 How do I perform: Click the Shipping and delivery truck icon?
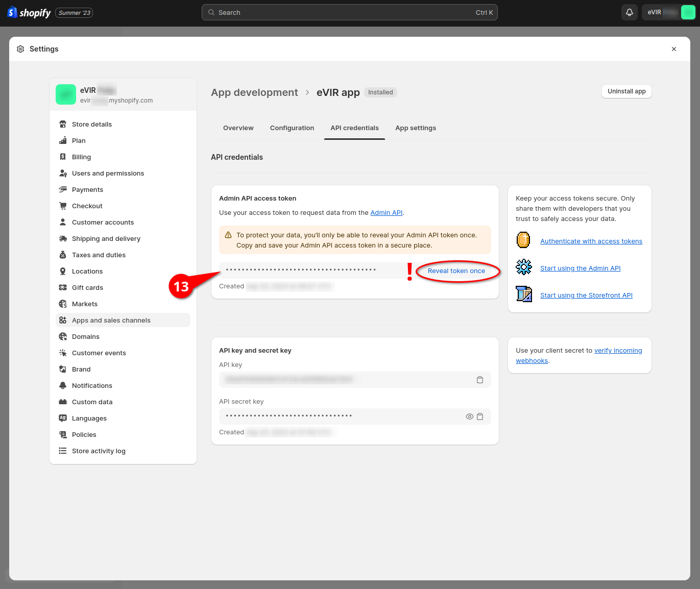pos(63,238)
